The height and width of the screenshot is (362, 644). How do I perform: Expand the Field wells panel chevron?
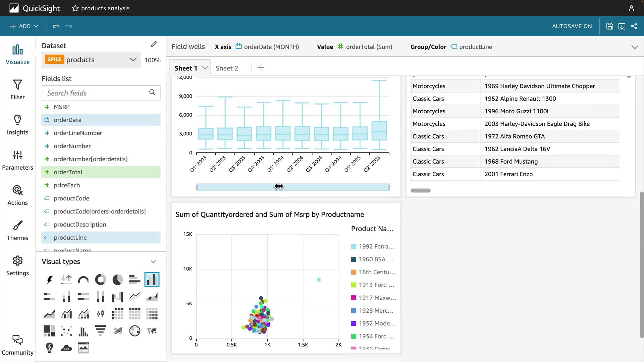635,47
